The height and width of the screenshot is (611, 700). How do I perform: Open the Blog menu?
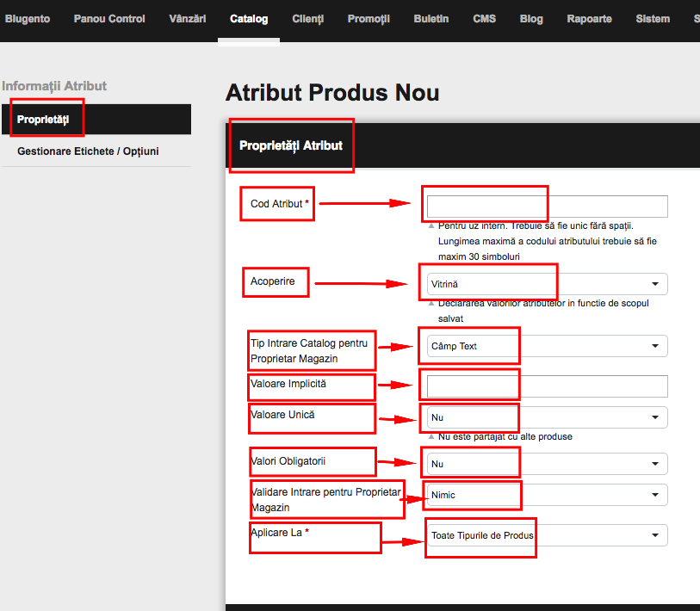click(530, 19)
